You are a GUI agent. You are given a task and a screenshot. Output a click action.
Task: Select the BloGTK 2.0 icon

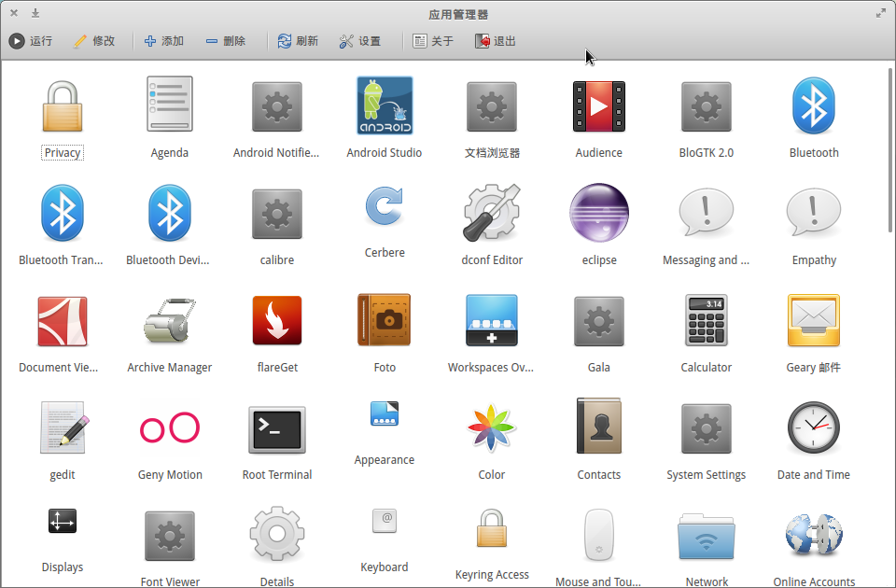pyautogui.click(x=707, y=106)
